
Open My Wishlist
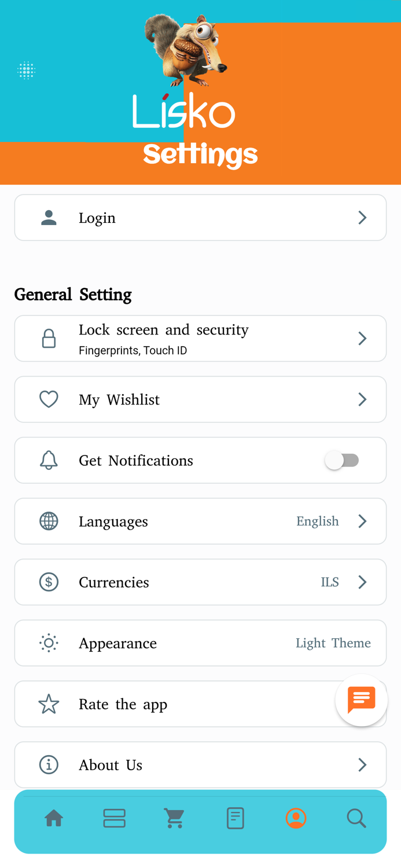pyautogui.click(x=200, y=399)
